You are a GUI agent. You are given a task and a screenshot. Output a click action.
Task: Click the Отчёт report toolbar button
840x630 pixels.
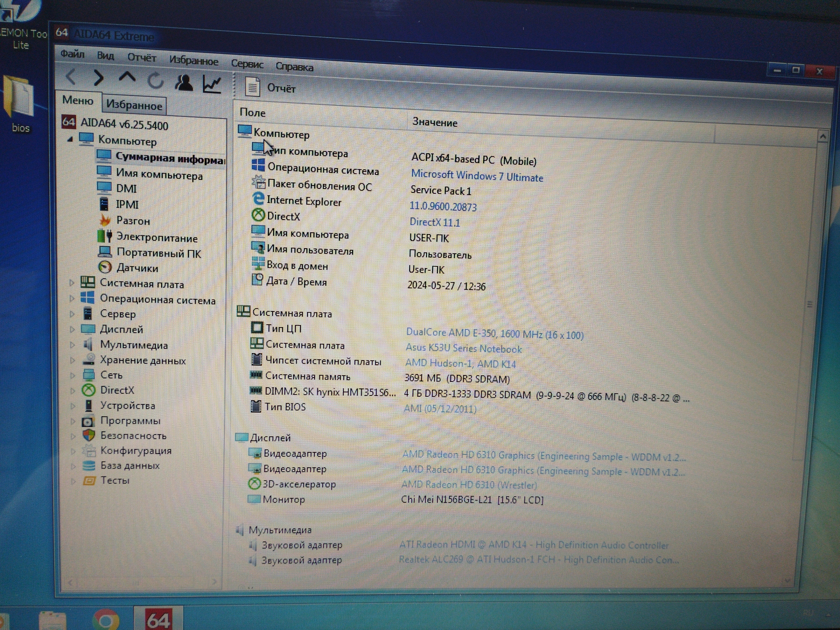[270, 87]
